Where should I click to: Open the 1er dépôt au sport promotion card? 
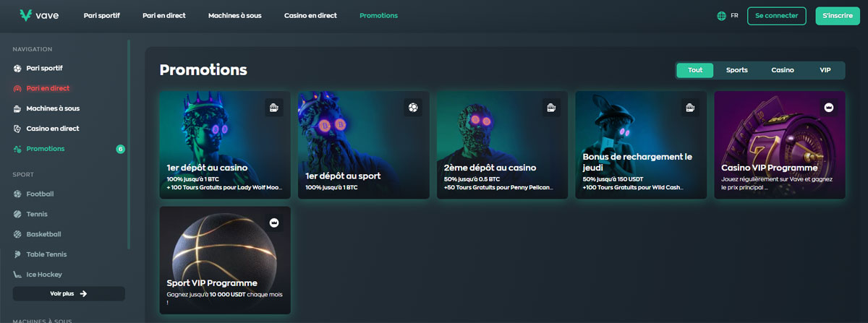pyautogui.click(x=364, y=145)
